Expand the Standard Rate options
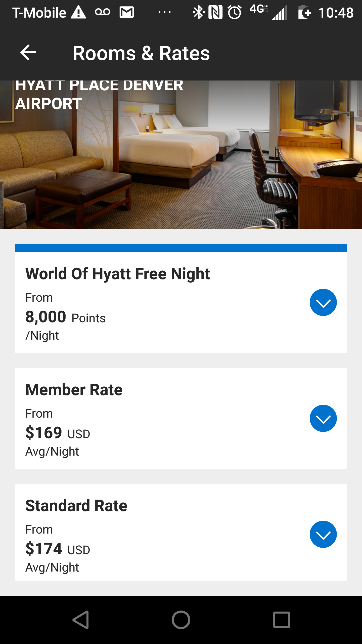362x644 pixels. coord(323,534)
